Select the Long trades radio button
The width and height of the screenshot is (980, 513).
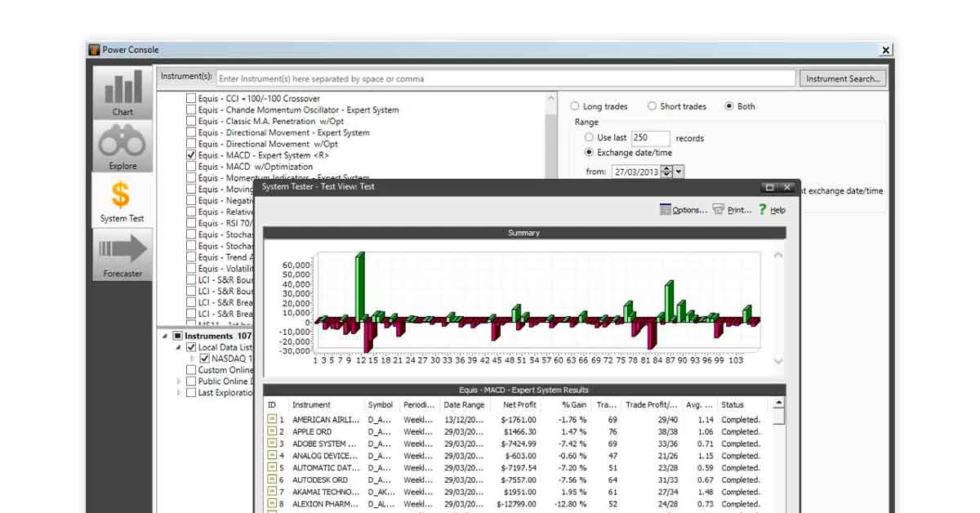point(573,105)
